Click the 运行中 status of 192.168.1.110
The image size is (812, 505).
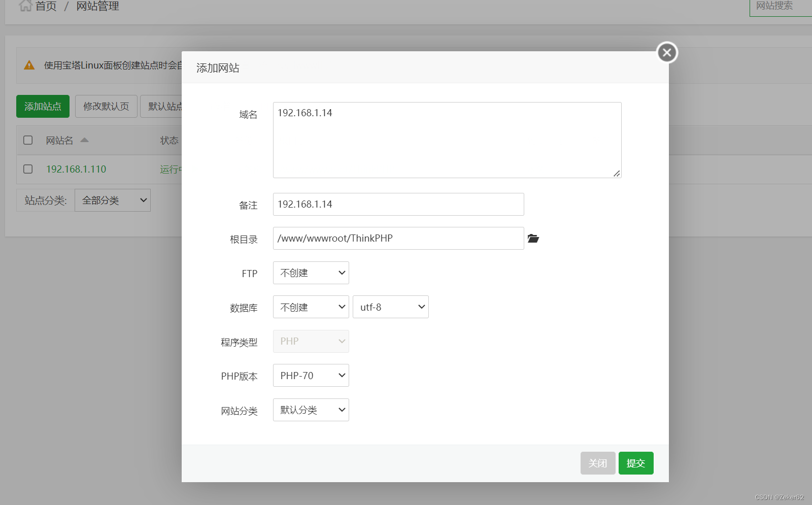[x=171, y=170]
